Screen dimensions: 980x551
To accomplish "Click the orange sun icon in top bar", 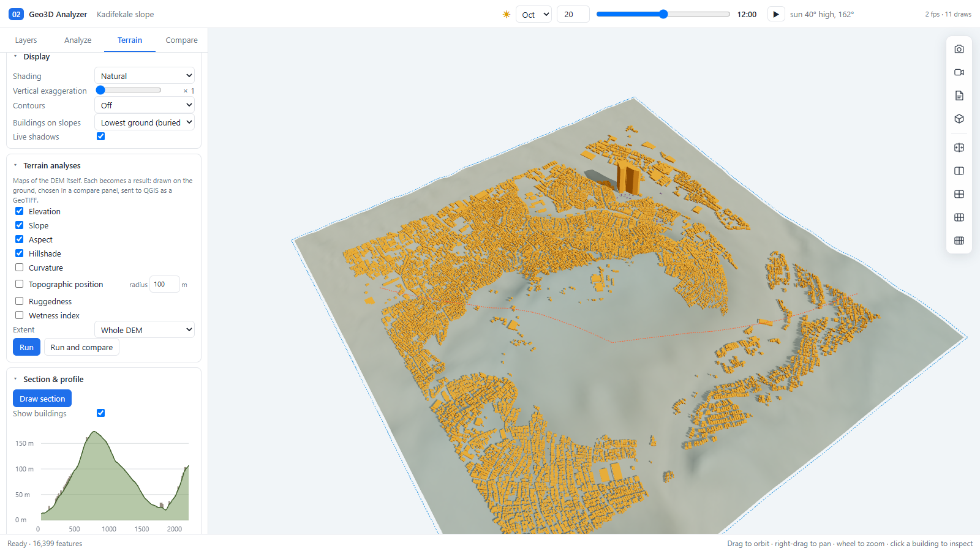I will click(x=507, y=14).
